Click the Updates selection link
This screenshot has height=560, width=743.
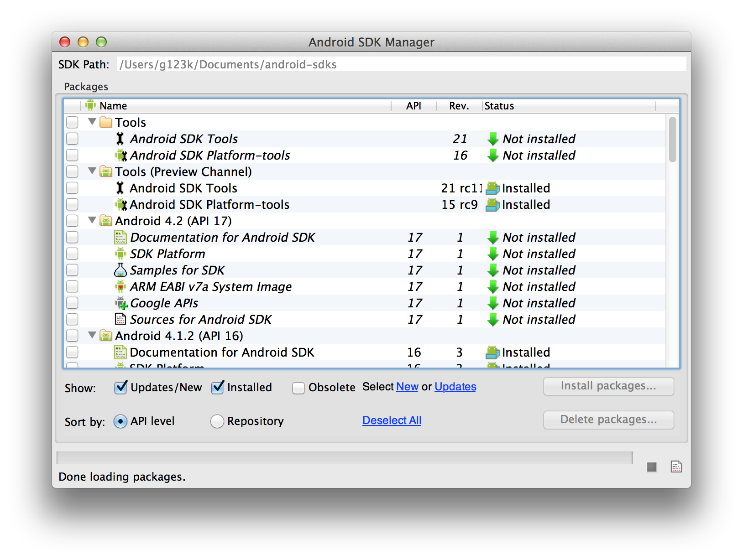click(x=455, y=387)
